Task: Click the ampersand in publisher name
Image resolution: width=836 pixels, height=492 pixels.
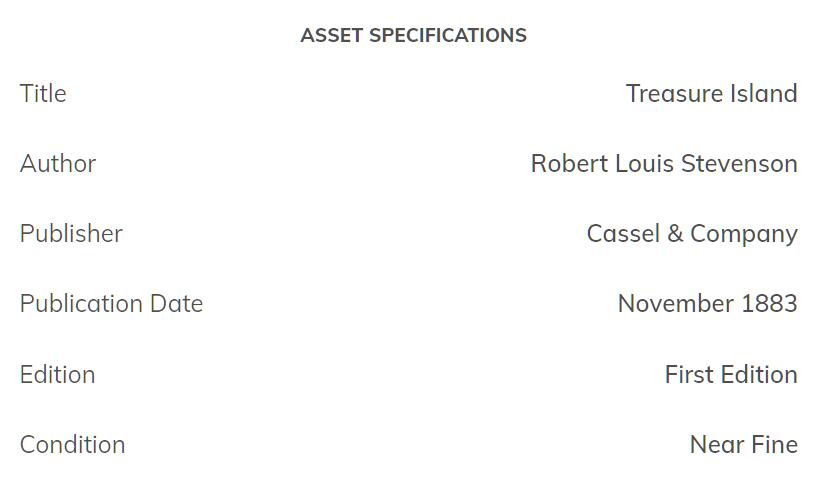Action: [x=675, y=234]
